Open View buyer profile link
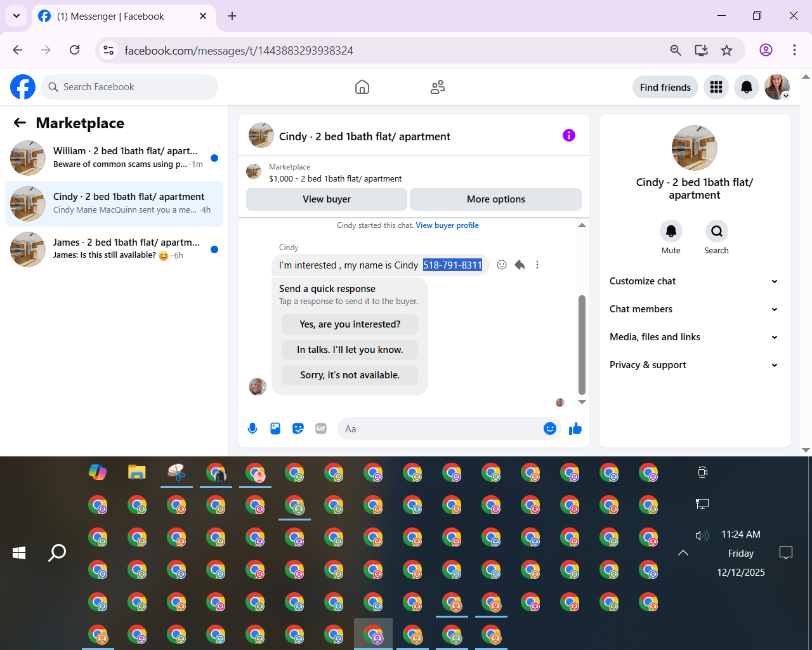Viewport: 812px width, 650px height. coord(447,225)
